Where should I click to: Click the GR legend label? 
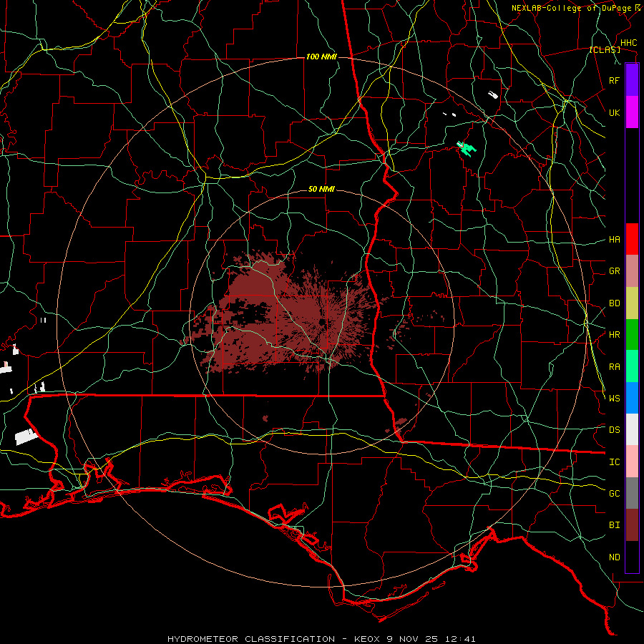click(615, 271)
